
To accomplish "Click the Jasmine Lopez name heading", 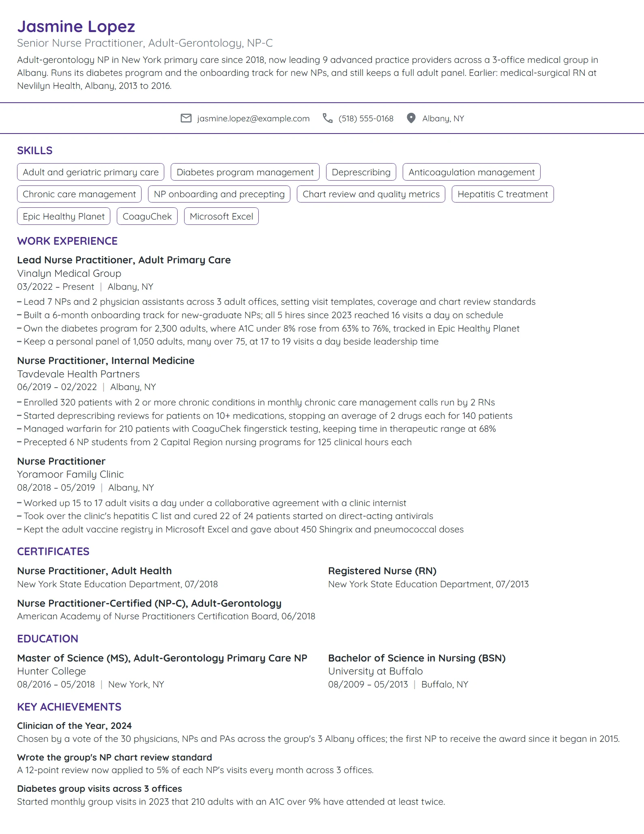I will [x=76, y=26].
